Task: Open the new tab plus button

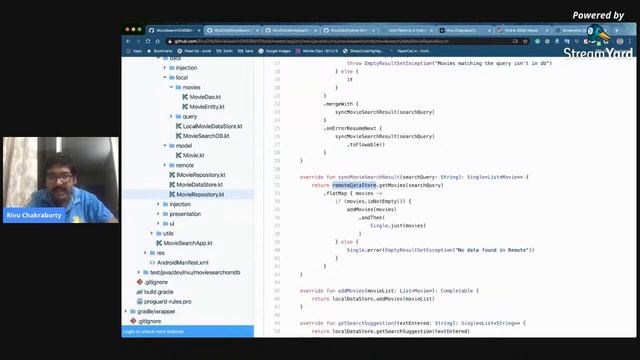Action: tap(617, 30)
